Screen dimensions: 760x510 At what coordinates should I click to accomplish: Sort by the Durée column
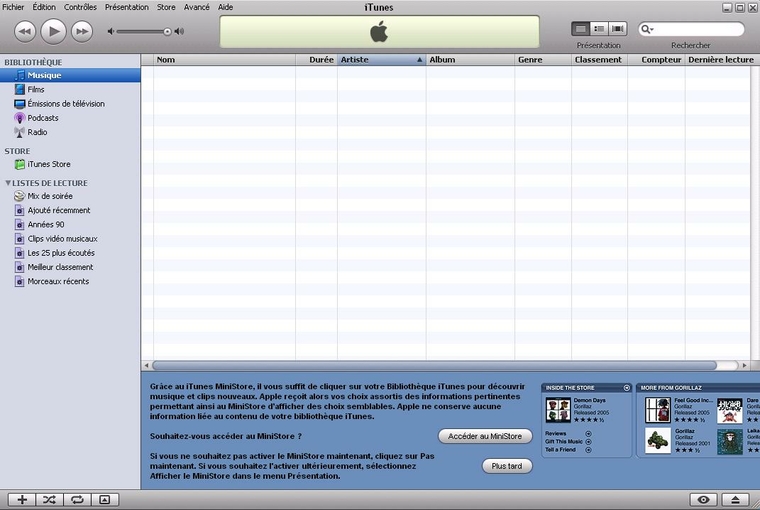316,60
